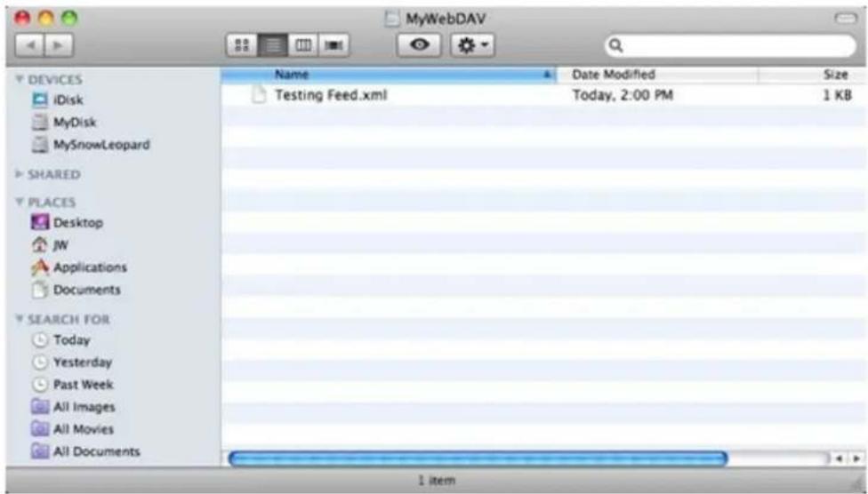
Task: Go forward with the right arrow button
Action: tap(59, 45)
